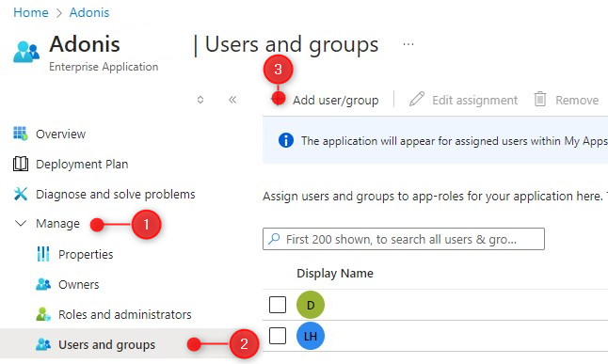Click the blue information icon in banner
This screenshot has height=364, width=608.
pos(286,140)
